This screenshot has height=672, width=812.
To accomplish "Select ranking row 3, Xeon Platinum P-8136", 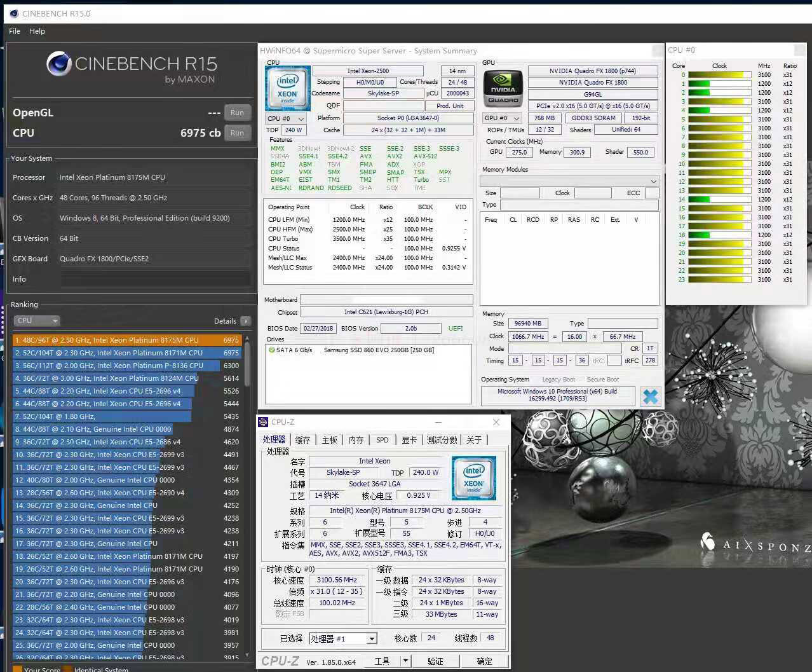I will tap(127, 366).
